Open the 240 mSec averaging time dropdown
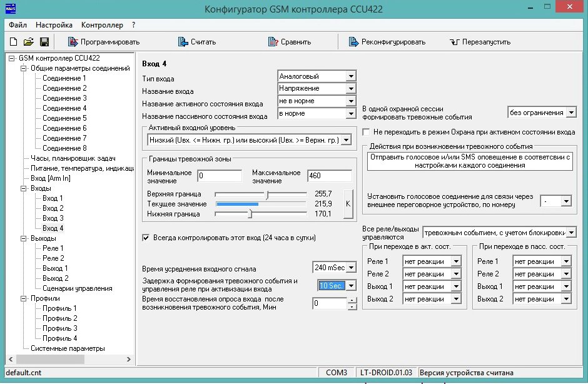This screenshot has height=384, width=588. tap(351, 268)
